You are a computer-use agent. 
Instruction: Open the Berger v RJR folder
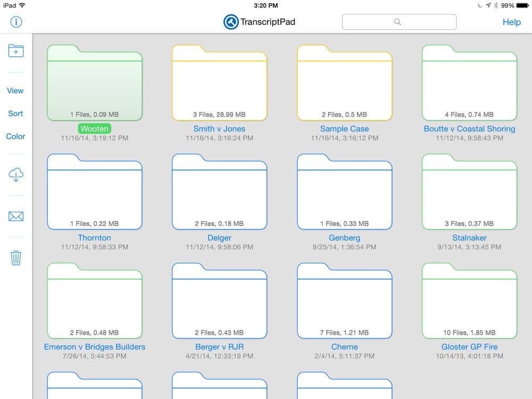[x=220, y=301]
